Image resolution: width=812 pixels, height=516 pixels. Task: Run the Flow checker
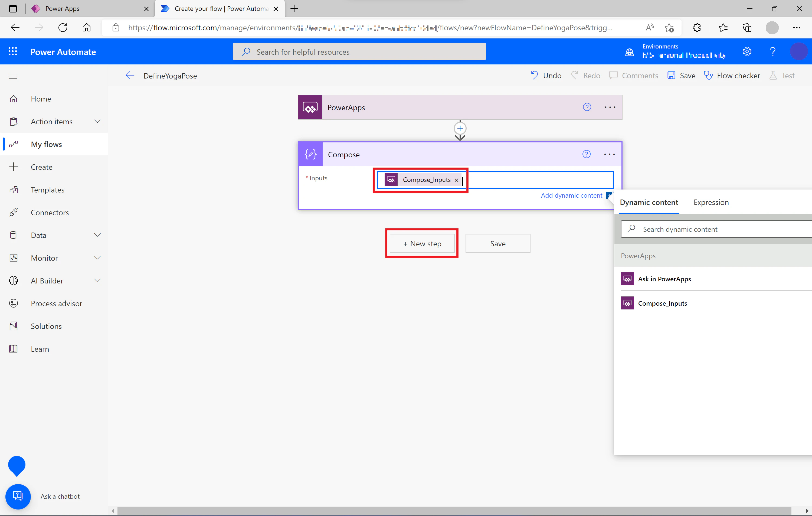tap(732, 76)
